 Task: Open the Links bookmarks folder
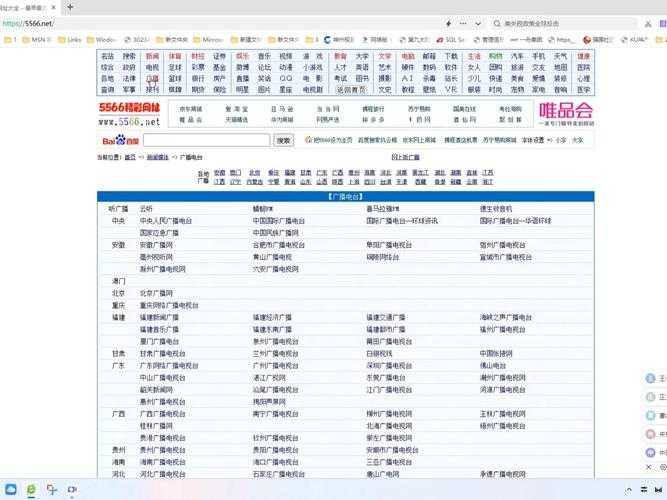(70, 40)
